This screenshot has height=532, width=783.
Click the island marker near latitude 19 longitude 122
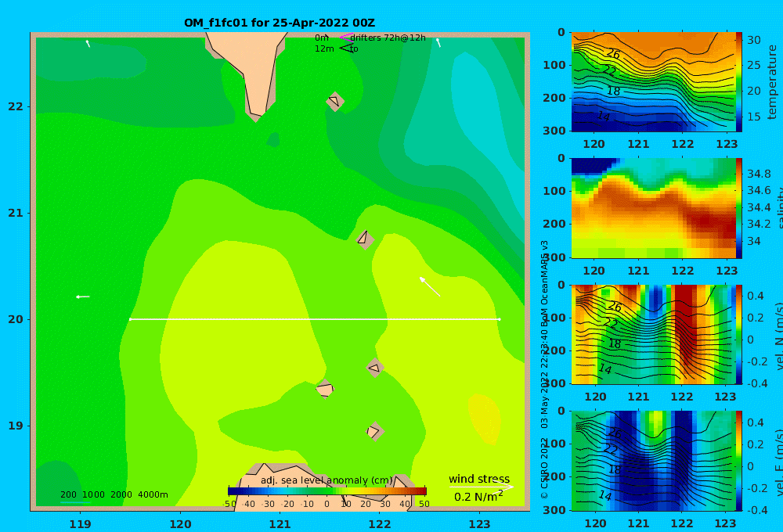coord(374,431)
